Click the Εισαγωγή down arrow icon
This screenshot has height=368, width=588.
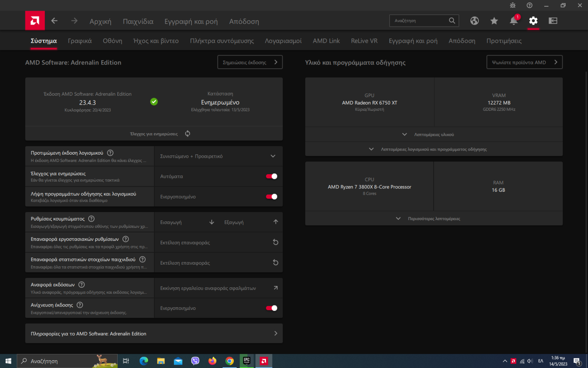coord(212,222)
